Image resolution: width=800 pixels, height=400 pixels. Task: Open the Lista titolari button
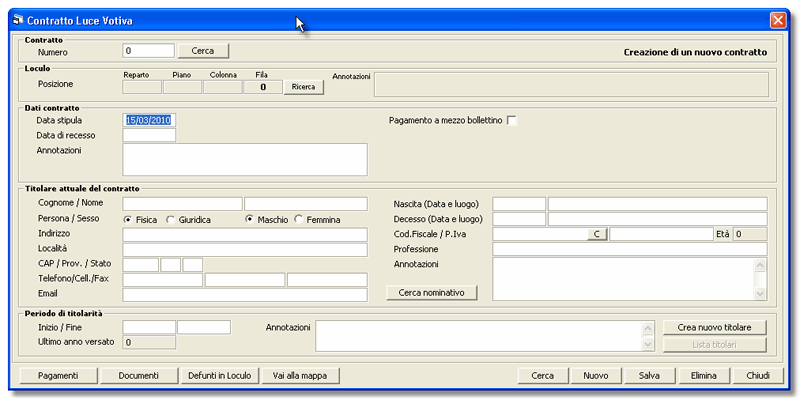click(x=714, y=345)
